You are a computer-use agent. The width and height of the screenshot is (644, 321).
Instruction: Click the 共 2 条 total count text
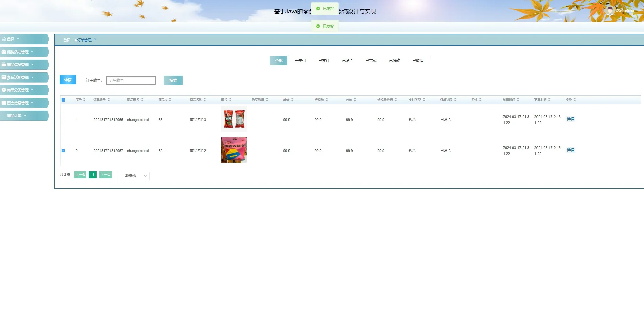65,175
